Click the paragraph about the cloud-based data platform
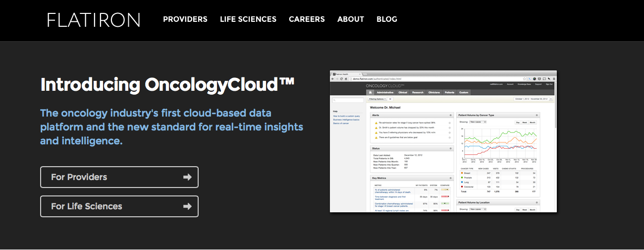The width and height of the screenshot is (644, 250). tap(171, 127)
